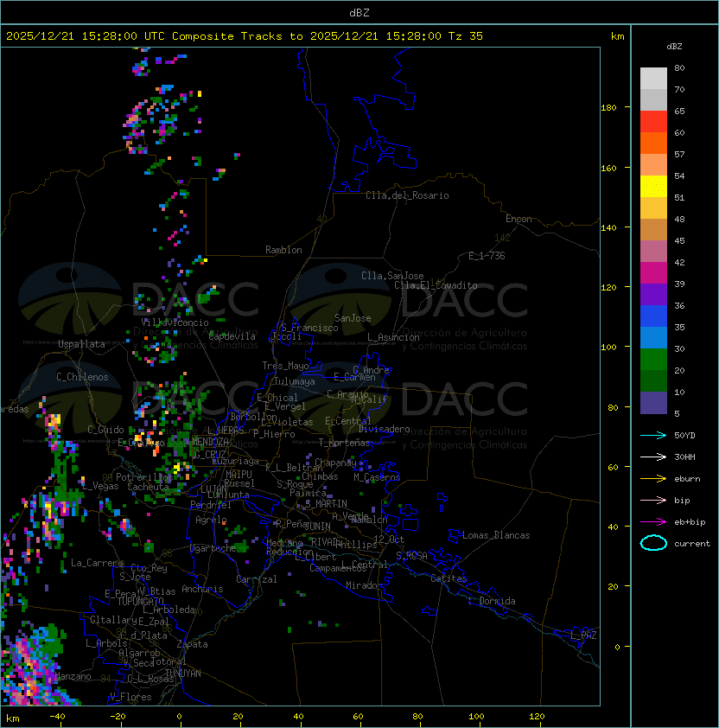The height and width of the screenshot is (728, 719).
Task: Pick the gray 65-70 dBZ swatch
Action: click(x=653, y=99)
